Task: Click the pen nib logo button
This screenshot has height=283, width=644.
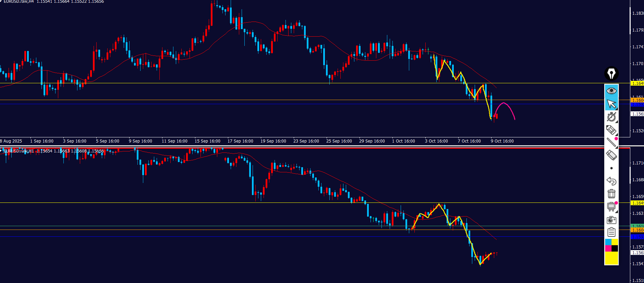Action: click(611, 74)
